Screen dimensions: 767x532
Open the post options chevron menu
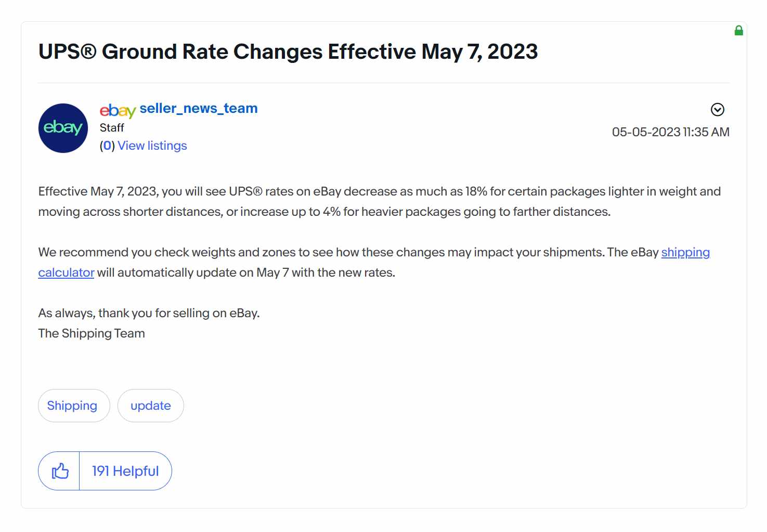click(x=718, y=109)
